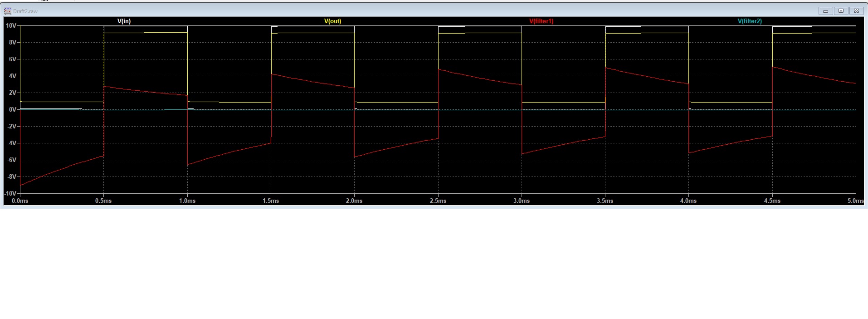Click the 5.0ms time axis label
Screen dimensions: 868x319
coord(856,201)
